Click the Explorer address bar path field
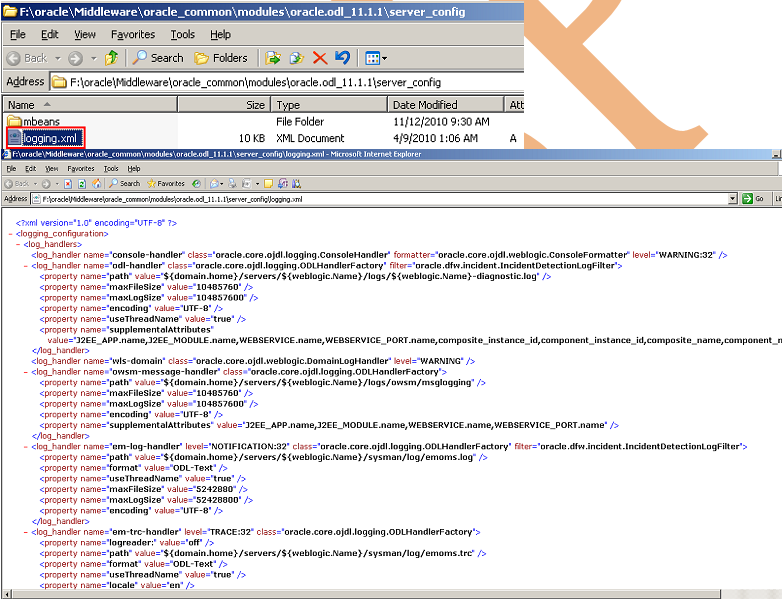The image size is (782, 599). click(287, 82)
